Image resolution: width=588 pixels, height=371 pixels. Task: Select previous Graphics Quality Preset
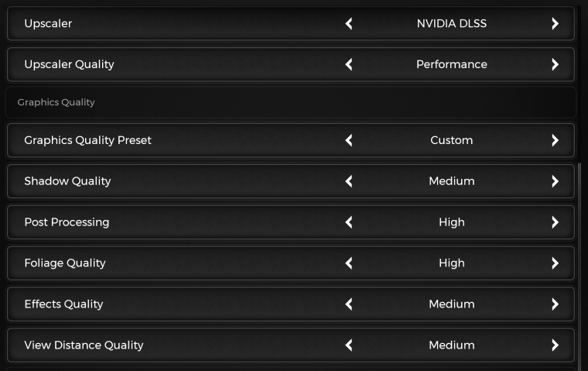[x=349, y=140]
